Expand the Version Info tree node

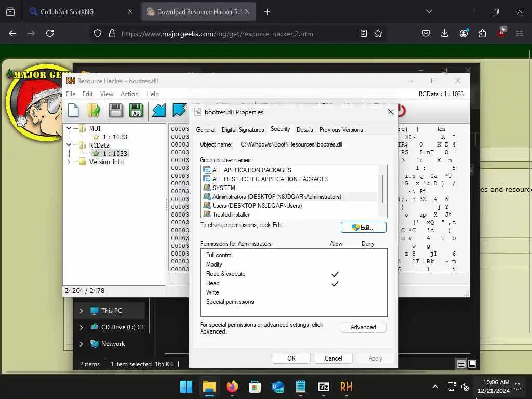(69, 162)
